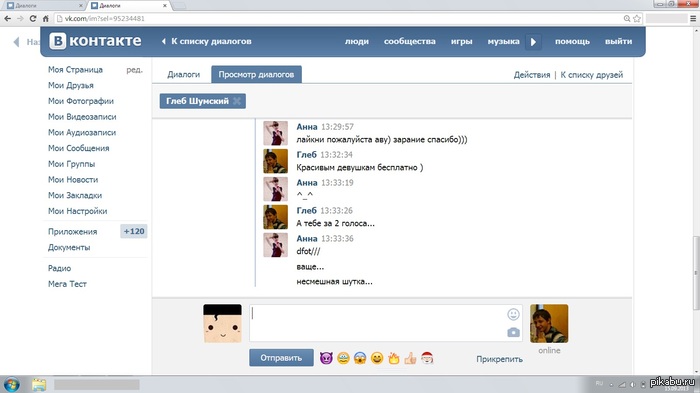Click browser forward arrow

pos(20,18)
